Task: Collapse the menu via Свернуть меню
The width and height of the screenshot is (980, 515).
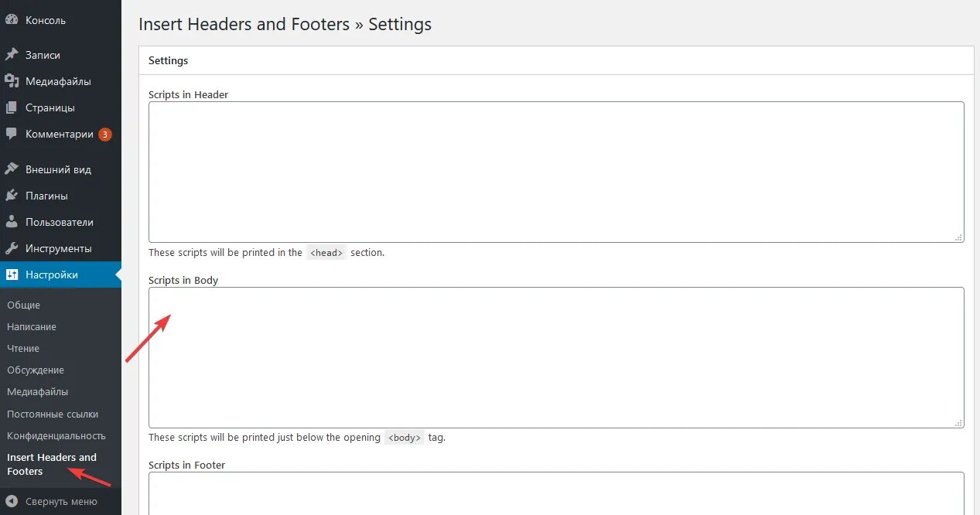Action: (60, 501)
